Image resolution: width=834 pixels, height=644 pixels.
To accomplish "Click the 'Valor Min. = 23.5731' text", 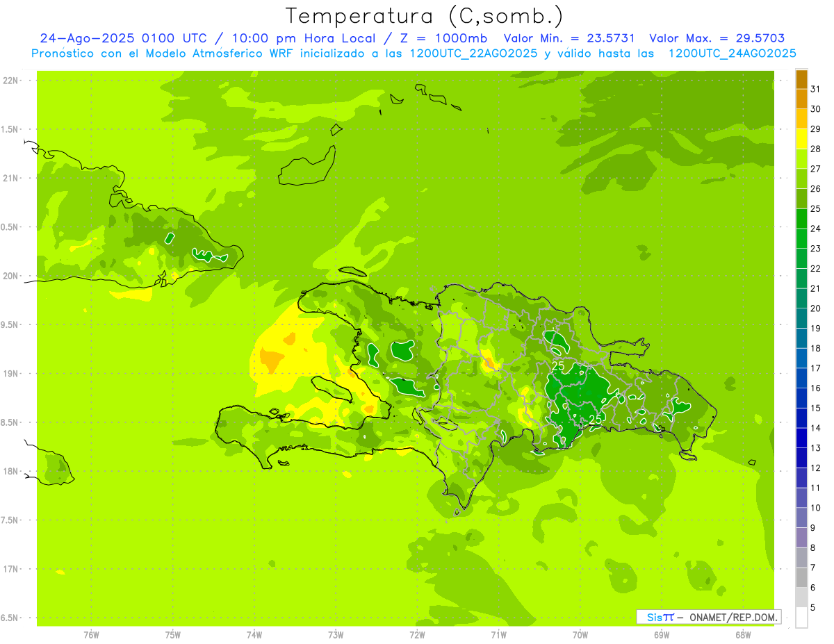I will click(x=569, y=38).
